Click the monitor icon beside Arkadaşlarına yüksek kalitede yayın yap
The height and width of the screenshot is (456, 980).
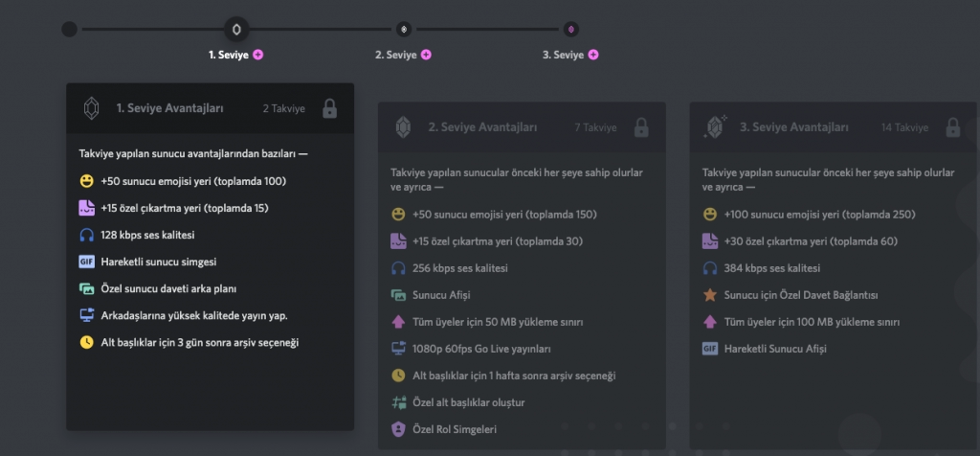86,315
